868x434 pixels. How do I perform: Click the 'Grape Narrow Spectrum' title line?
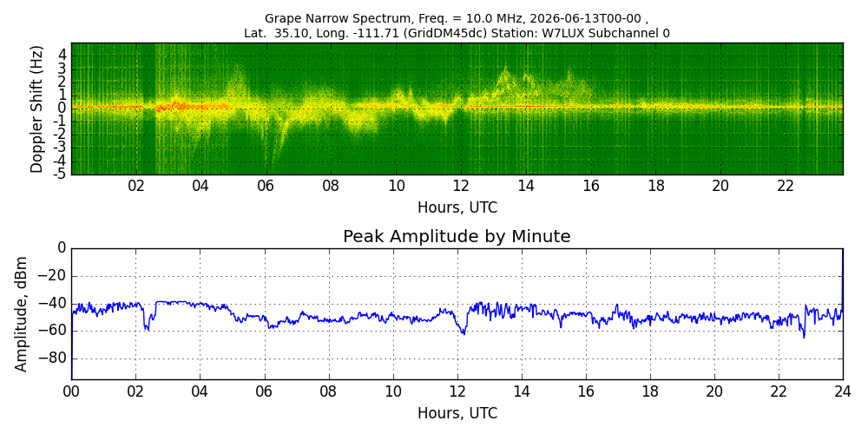point(457,19)
